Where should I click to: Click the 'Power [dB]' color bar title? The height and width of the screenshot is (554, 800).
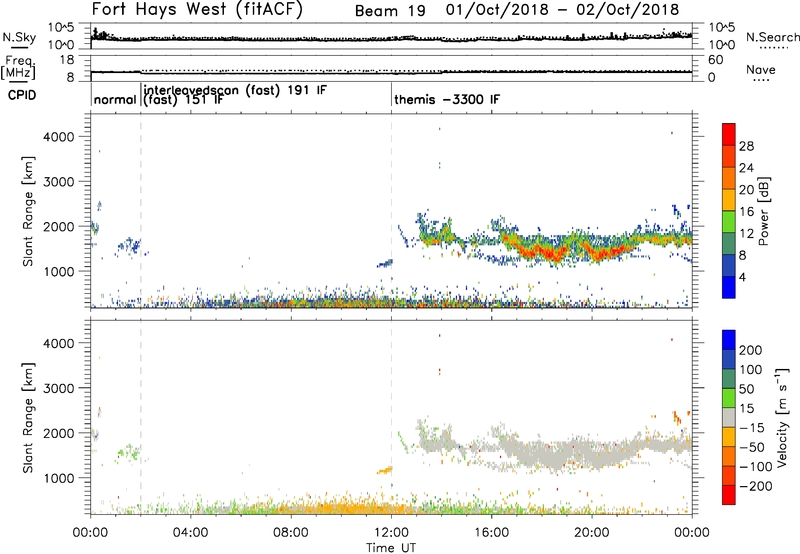(764, 211)
